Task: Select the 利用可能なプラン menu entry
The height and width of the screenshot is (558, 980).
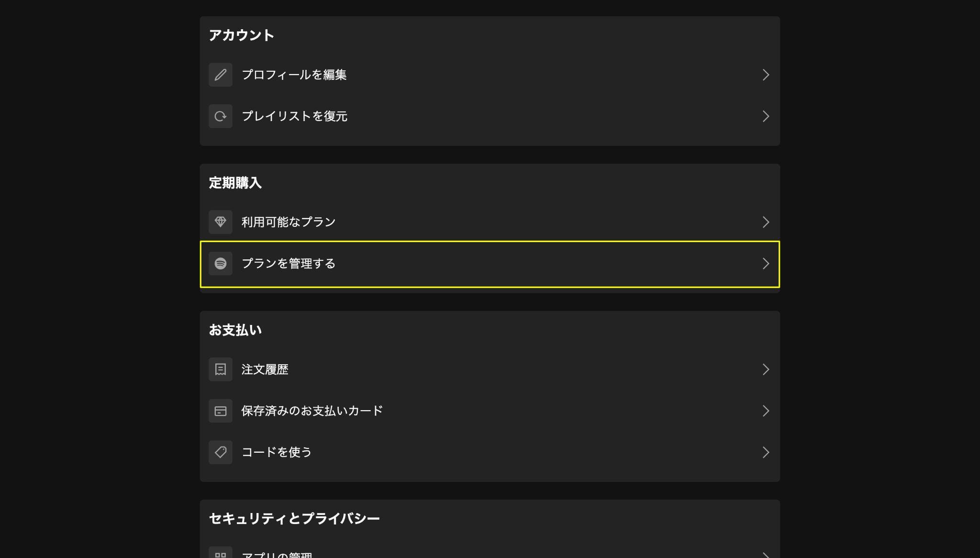Action: tap(490, 222)
